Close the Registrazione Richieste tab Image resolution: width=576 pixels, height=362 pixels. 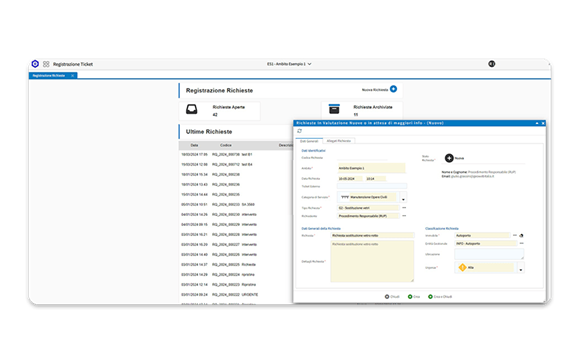[73, 75]
